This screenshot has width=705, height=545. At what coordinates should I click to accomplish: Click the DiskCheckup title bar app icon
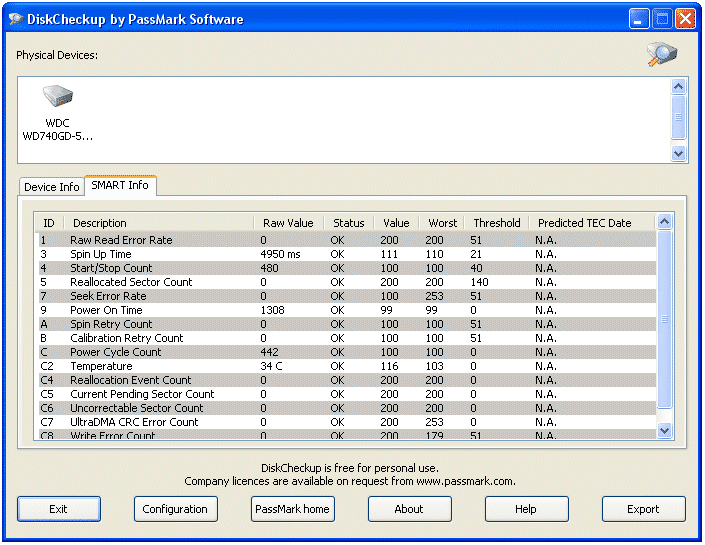(16, 19)
